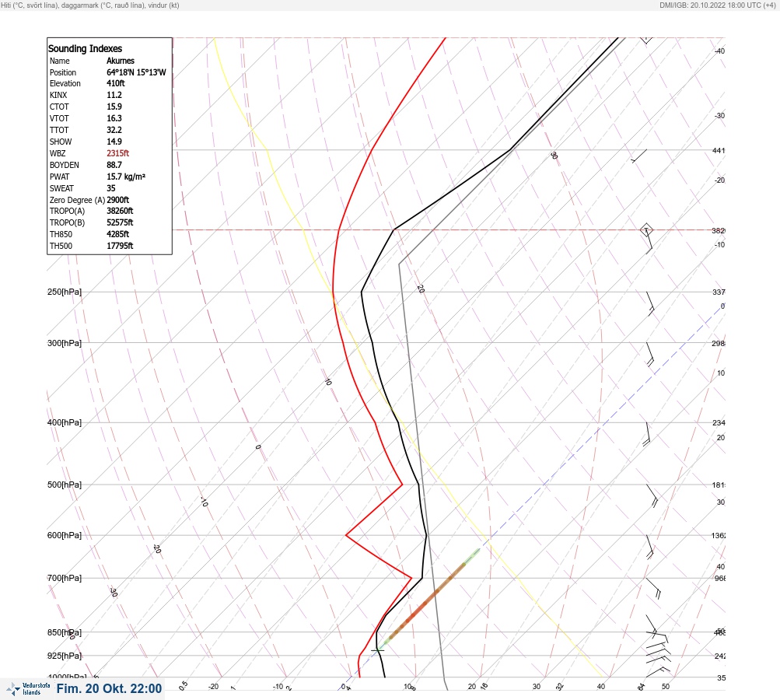Click the '50' label on bottom temperature axis
The height and width of the screenshot is (700, 780).
(x=666, y=687)
